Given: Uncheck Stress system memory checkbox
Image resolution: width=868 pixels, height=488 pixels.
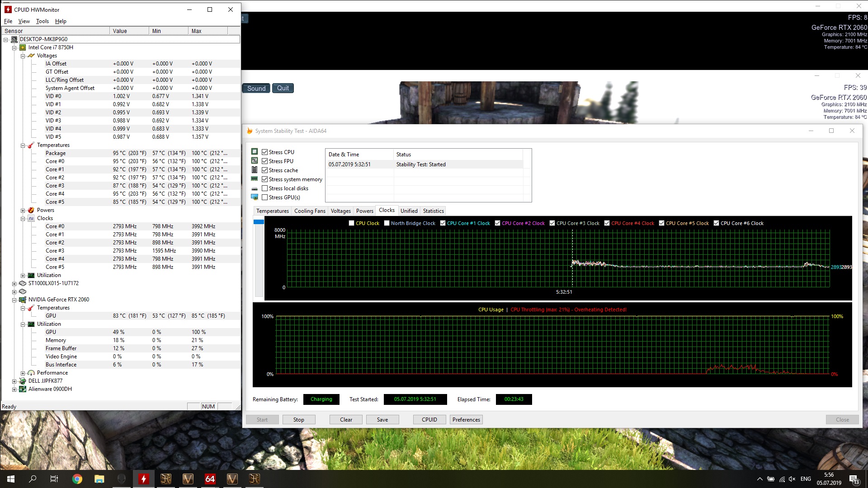Looking at the screenshot, I should pos(265,179).
